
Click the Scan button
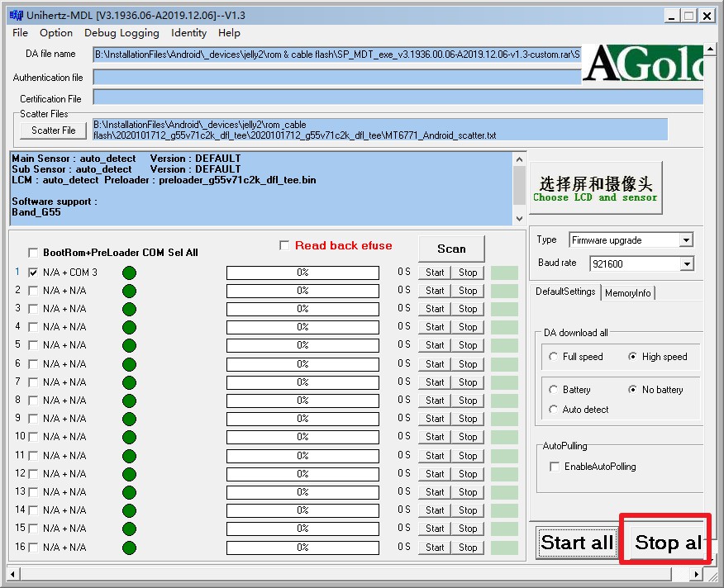[451, 249]
